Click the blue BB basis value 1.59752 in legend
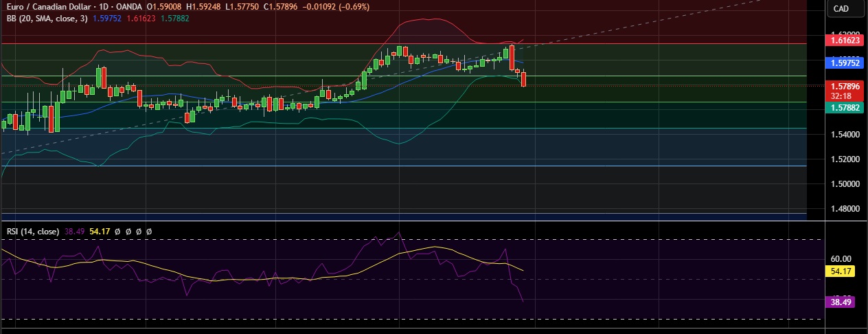This screenshot has height=334, width=868. point(107,18)
